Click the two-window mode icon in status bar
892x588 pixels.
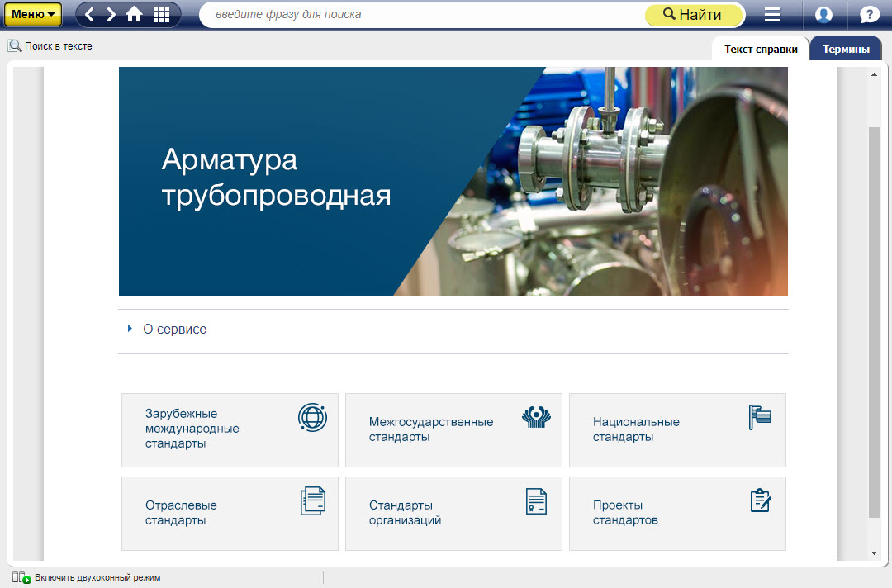[21, 578]
